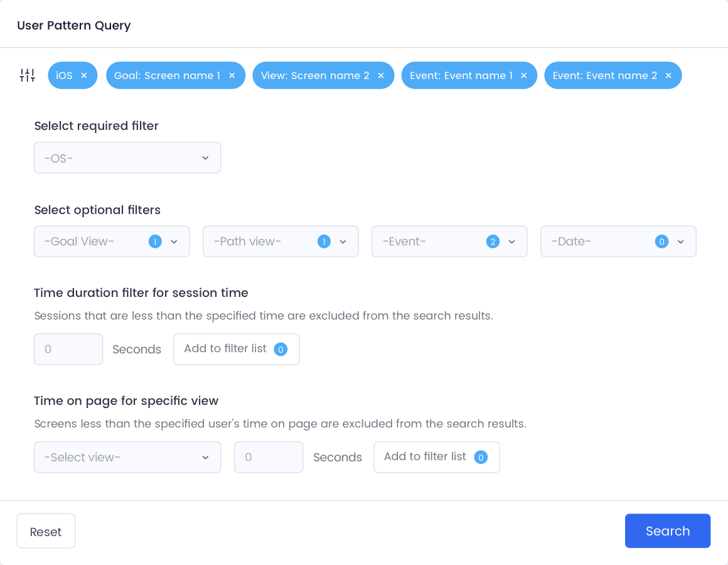
Task: Click the filter sliders icon
Action: point(28,75)
